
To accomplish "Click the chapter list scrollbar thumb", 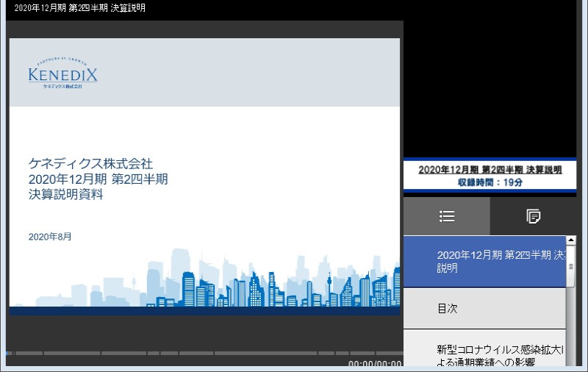I will pyautogui.click(x=571, y=266).
